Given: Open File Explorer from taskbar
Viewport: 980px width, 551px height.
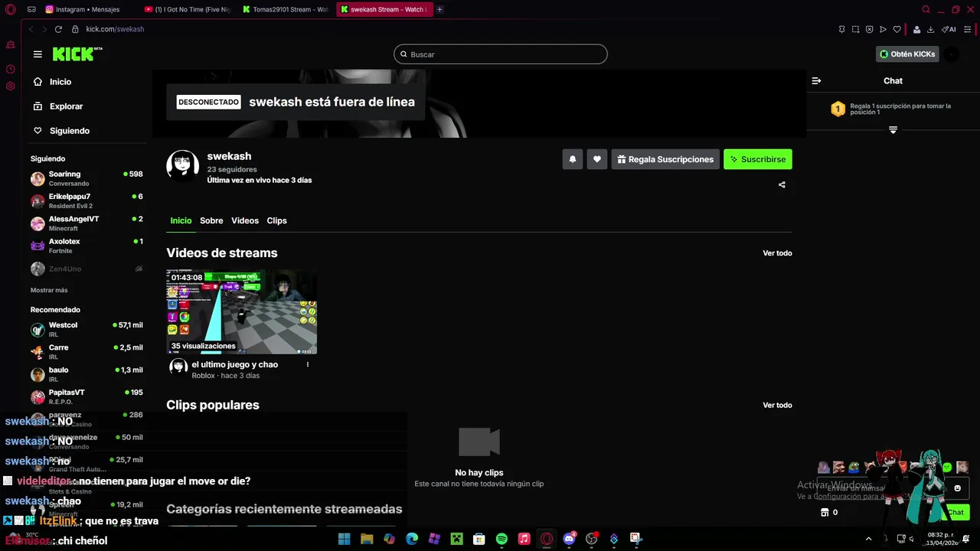Looking at the screenshot, I should coord(367,539).
